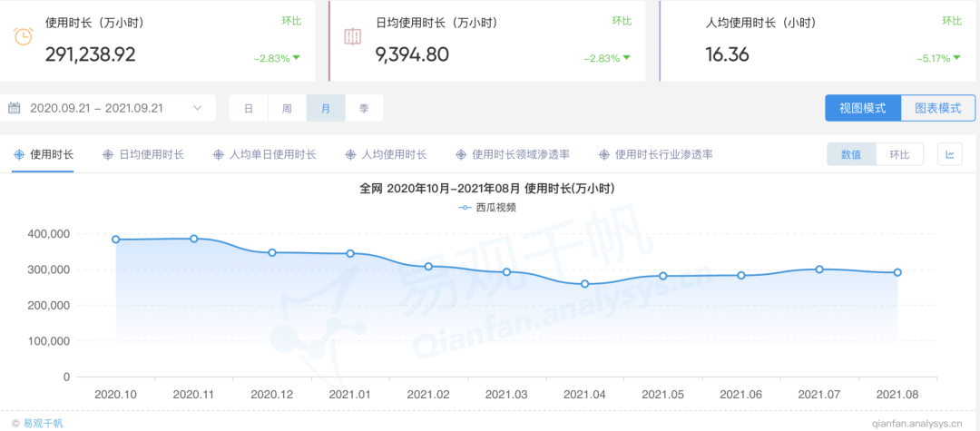The image size is (980, 431).
Task: Click the target icon beside 人均单日使用时长
Action: click(x=218, y=154)
